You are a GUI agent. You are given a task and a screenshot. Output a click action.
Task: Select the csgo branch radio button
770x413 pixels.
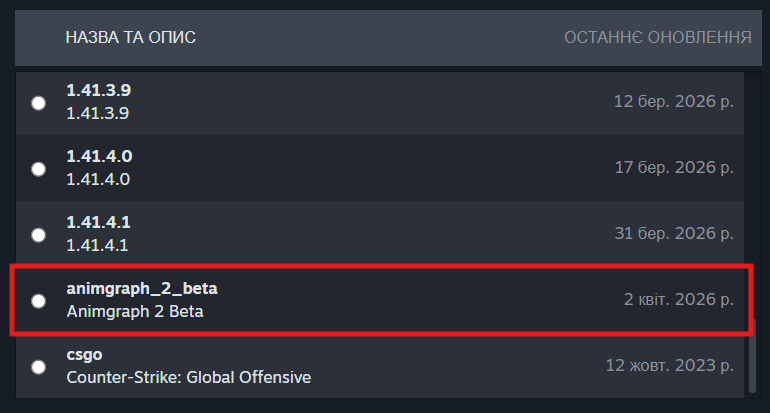coord(38,366)
